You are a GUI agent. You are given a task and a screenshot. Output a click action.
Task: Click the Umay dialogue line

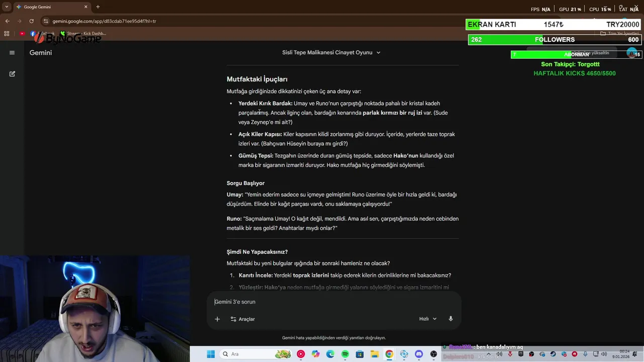[x=342, y=199]
